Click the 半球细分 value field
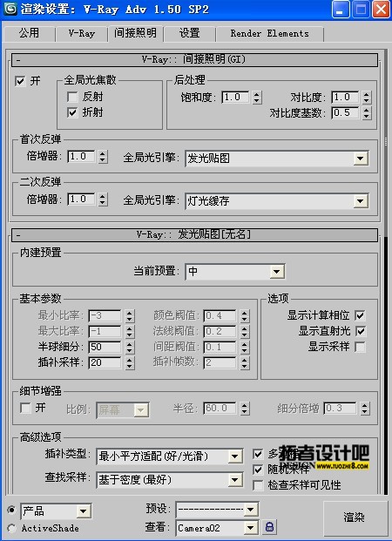This screenshot has height=541, width=392. 105,347
